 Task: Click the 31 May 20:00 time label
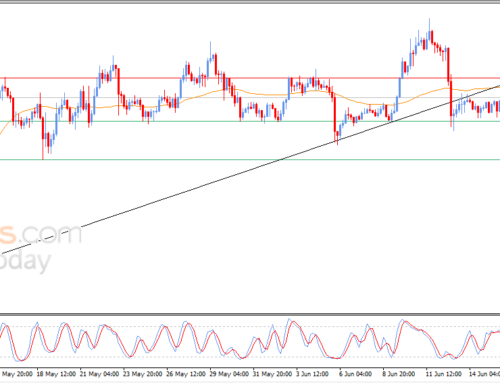coord(272,374)
